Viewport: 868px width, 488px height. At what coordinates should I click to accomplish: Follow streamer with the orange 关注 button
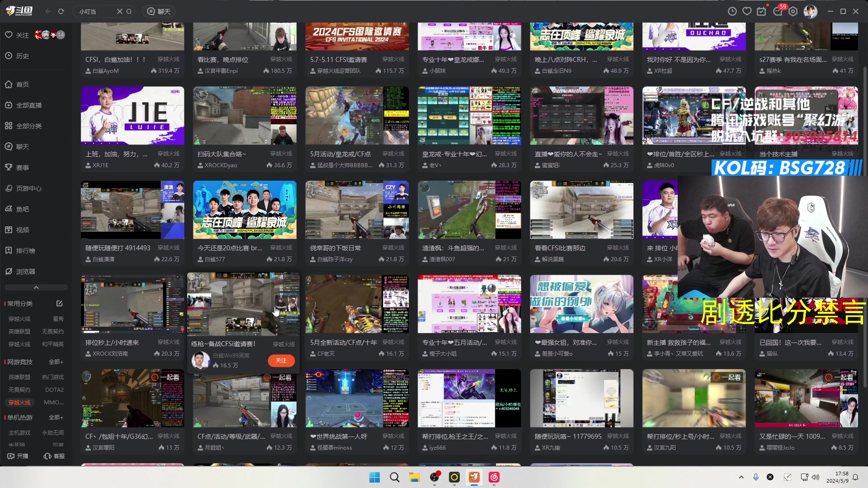[x=281, y=361]
